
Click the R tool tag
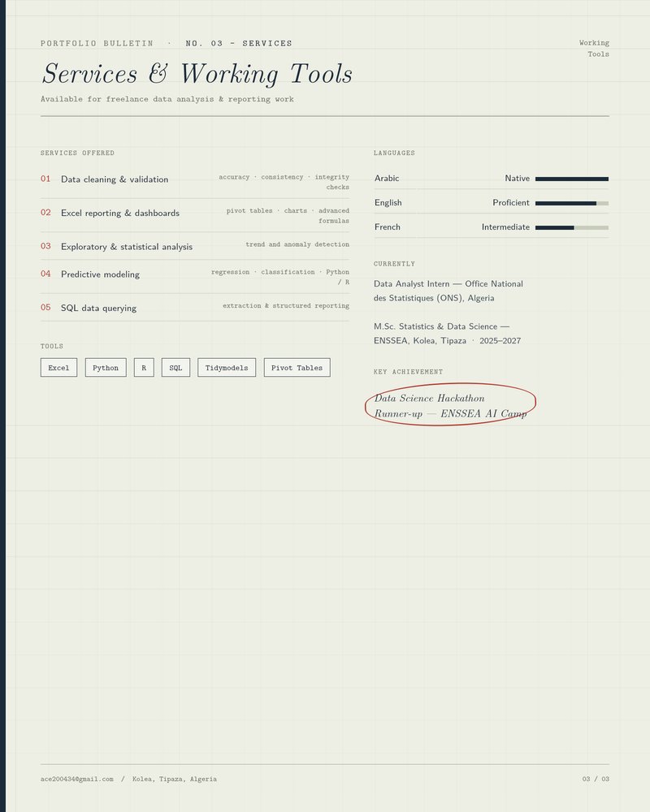pos(144,368)
